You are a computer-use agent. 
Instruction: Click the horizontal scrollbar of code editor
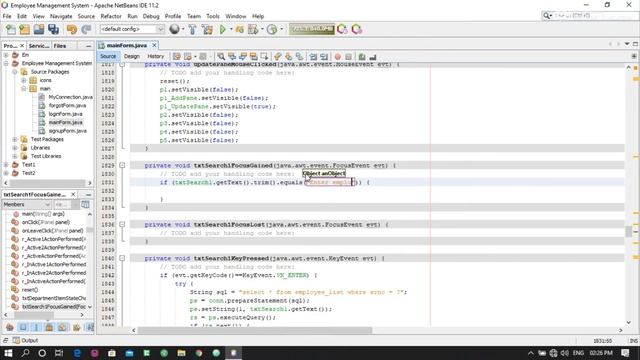click(x=254, y=330)
